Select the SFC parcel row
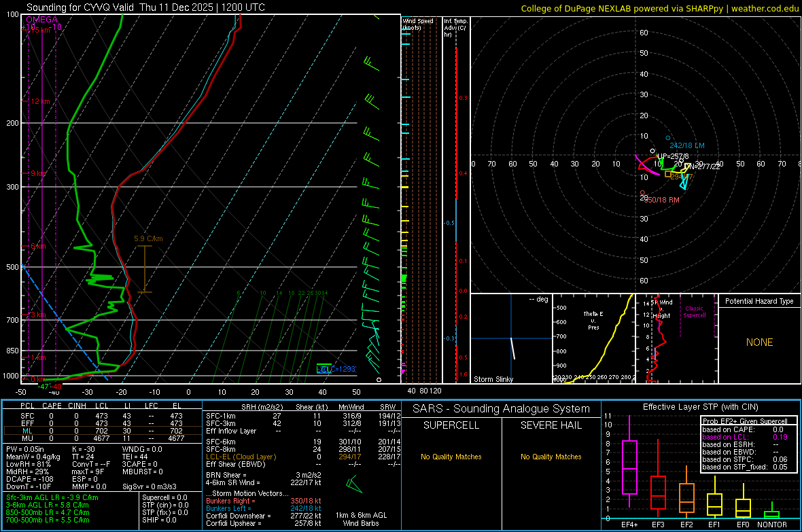This screenshot has height=532, width=802. 103,416
